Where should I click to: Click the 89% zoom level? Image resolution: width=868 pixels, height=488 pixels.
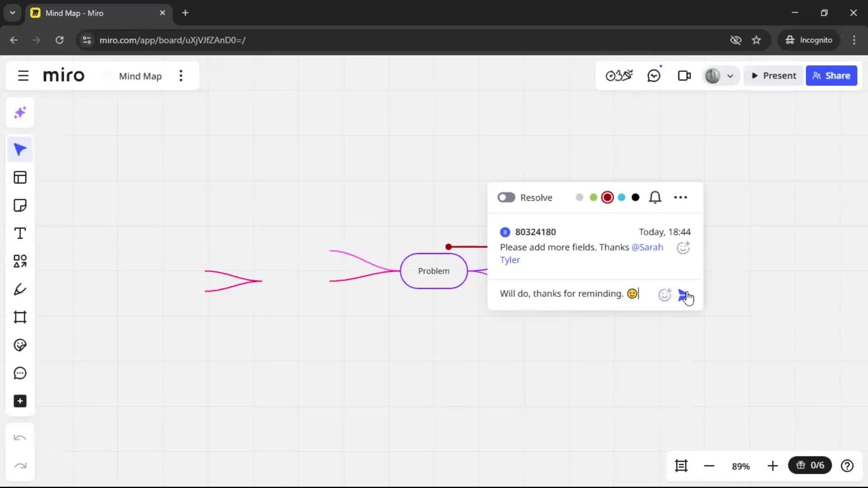[741, 466]
